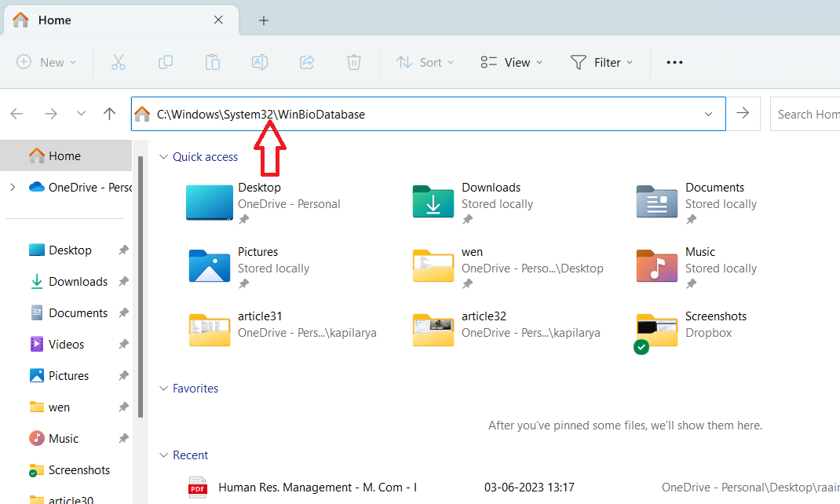Click the Share icon in toolbar
The width and height of the screenshot is (840, 504).
(x=307, y=62)
